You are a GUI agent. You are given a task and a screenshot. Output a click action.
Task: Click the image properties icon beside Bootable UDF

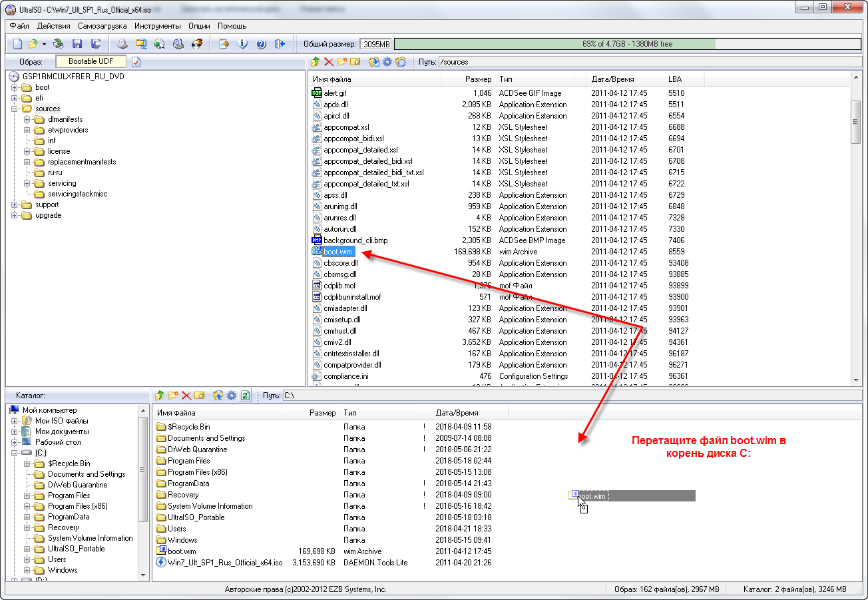coord(136,62)
